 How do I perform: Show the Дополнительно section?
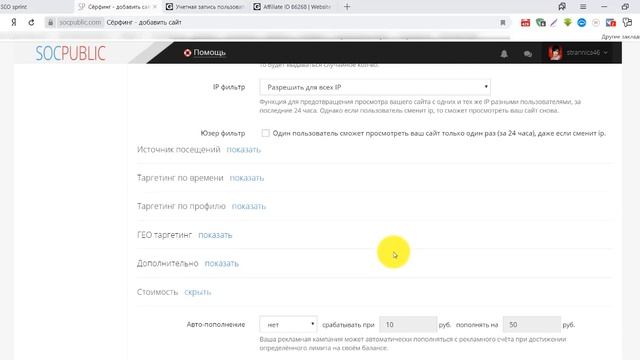coord(222,263)
